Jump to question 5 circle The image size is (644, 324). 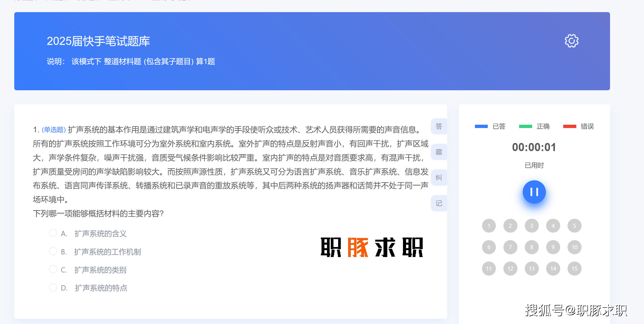click(574, 226)
